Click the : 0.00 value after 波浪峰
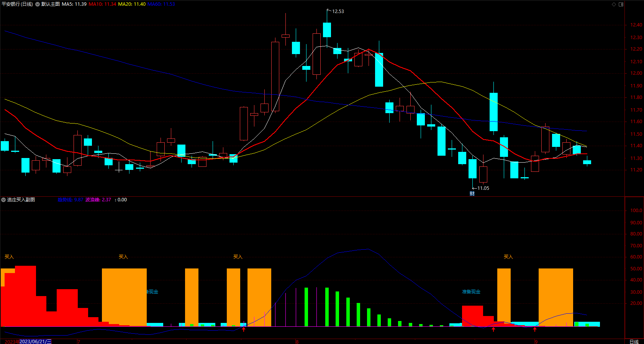Viewport: 644px width, 344px height. (x=121, y=200)
